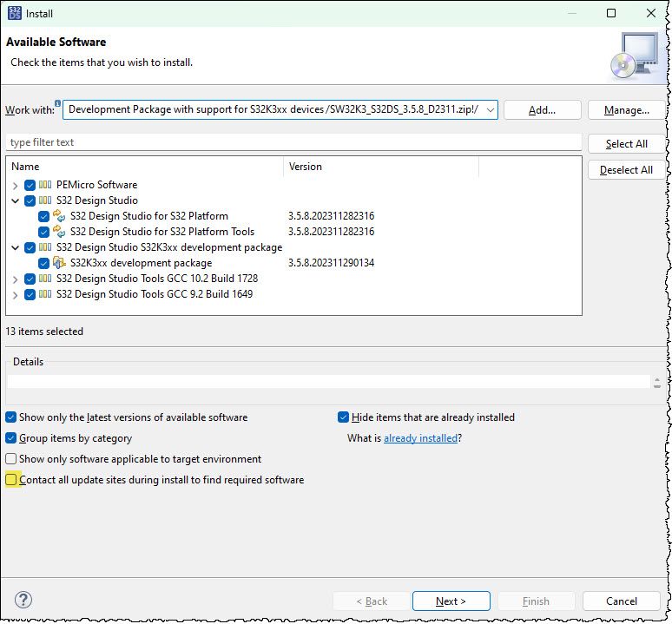The height and width of the screenshot is (624, 672).
Task: Click the GCC 9.2 Build 1649 category icon
Action: pos(45,294)
